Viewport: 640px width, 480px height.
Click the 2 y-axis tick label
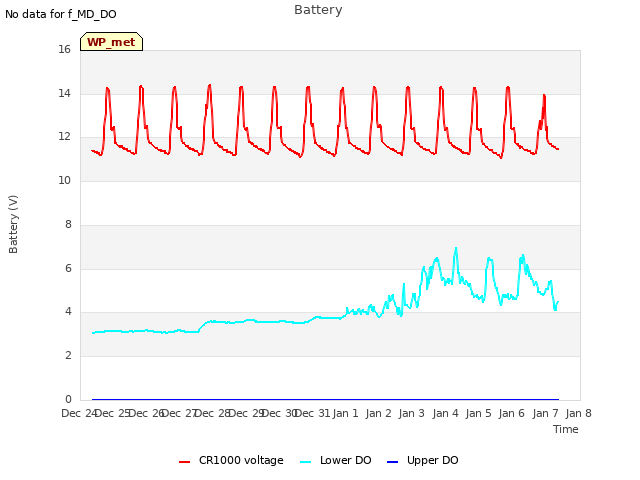click(x=68, y=356)
